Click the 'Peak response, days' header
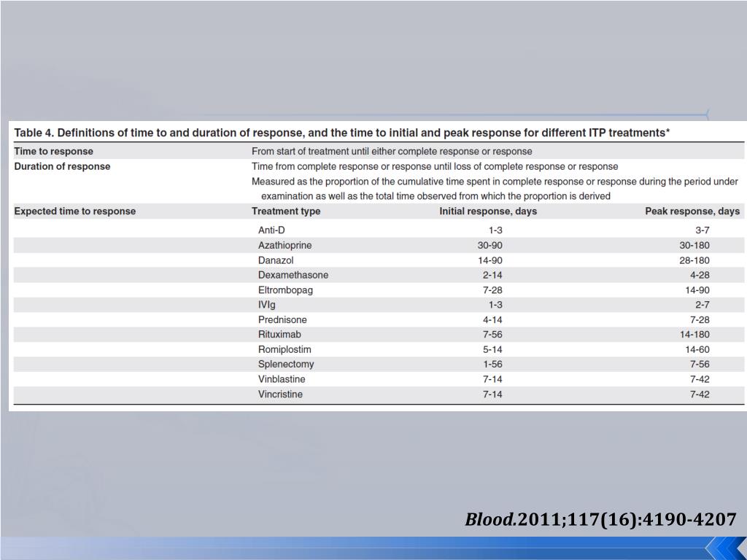This screenshot has height=560, width=747. 692,211
